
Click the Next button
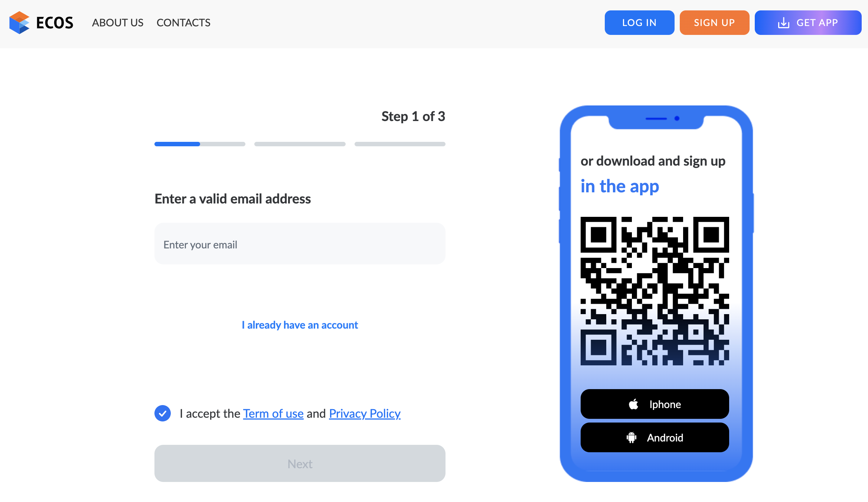tap(299, 463)
